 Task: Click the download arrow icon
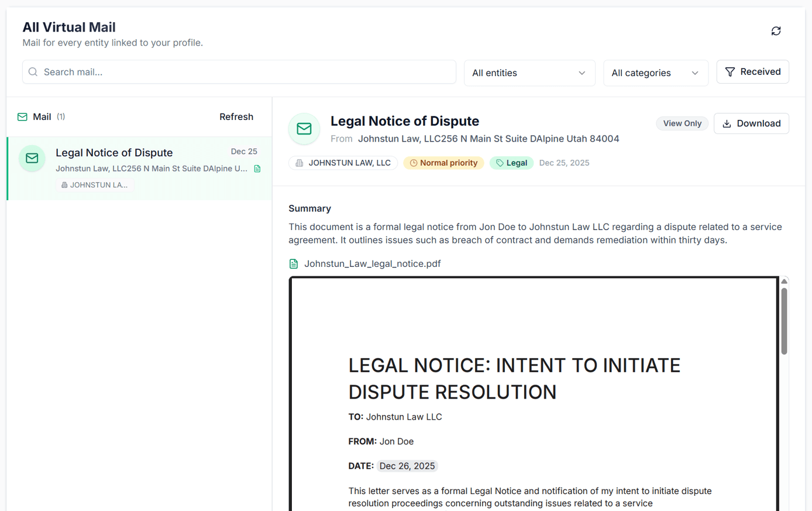tap(727, 124)
